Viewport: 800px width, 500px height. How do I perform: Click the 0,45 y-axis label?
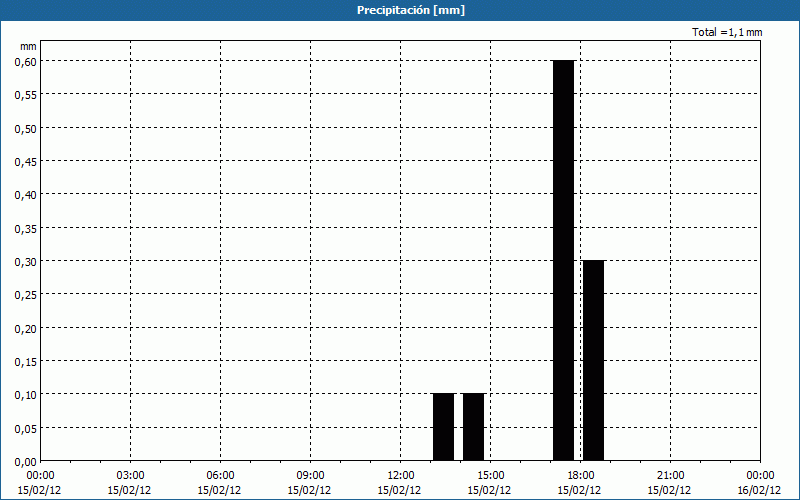point(26,161)
